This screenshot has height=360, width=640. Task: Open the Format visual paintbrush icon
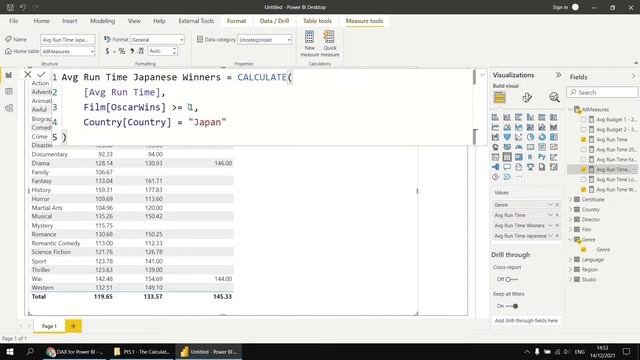tap(527, 97)
